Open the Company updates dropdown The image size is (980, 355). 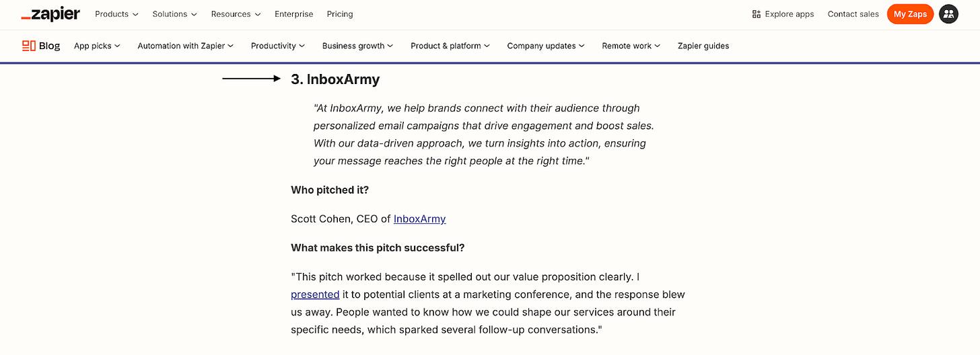coord(546,46)
